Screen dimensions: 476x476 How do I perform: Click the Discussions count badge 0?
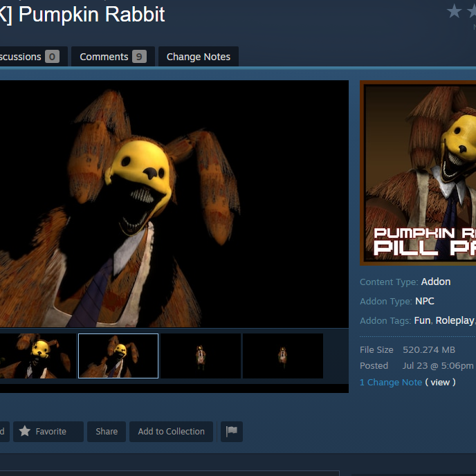pyautogui.click(x=52, y=57)
